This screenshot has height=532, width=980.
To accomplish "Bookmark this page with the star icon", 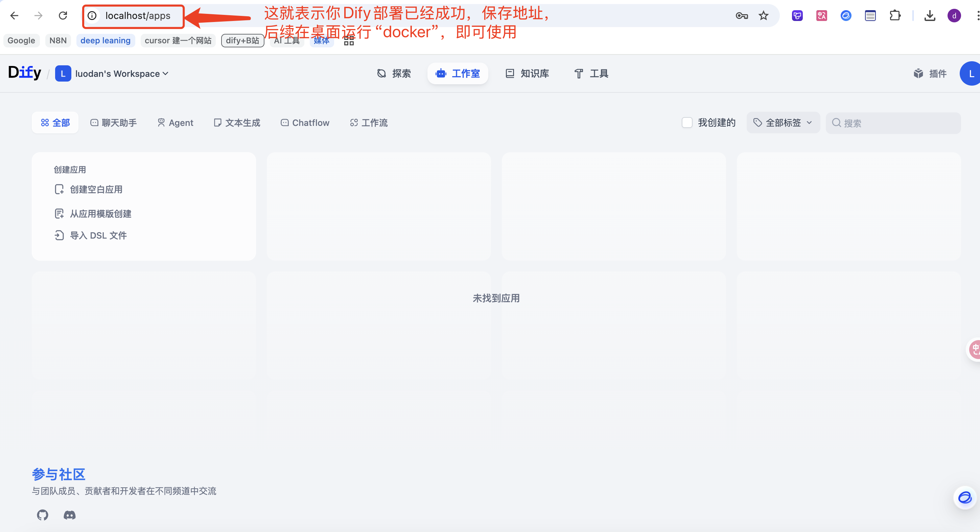I will [763, 16].
